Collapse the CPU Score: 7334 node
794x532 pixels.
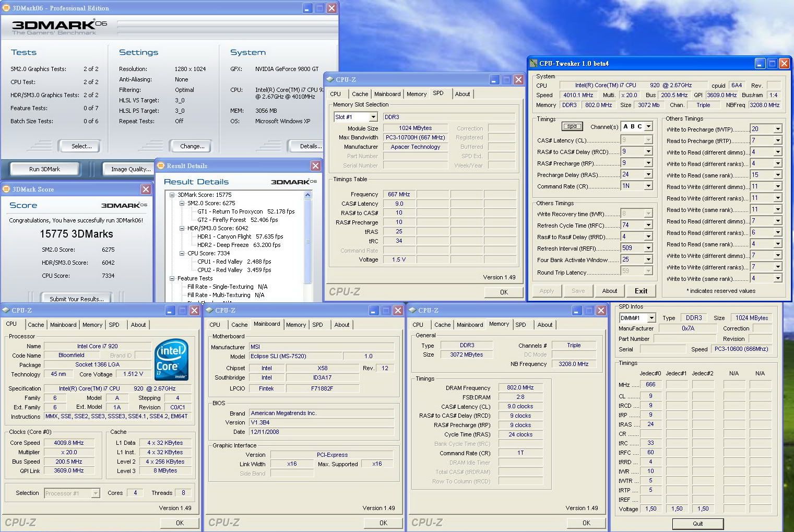(182, 253)
